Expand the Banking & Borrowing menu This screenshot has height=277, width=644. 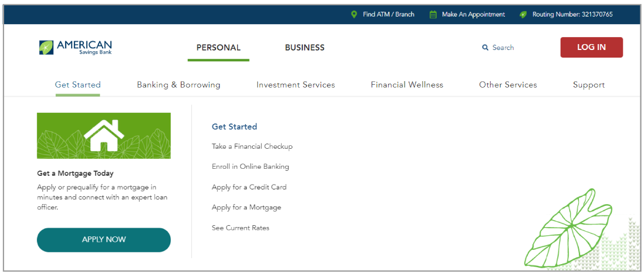(178, 85)
